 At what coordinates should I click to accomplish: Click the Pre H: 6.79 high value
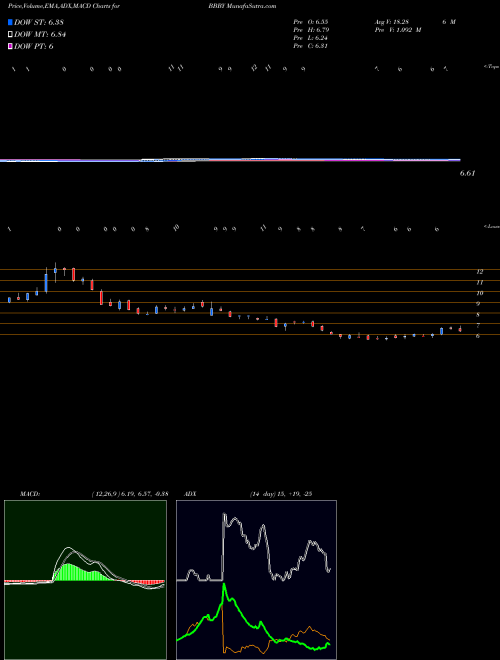pyautogui.click(x=311, y=30)
